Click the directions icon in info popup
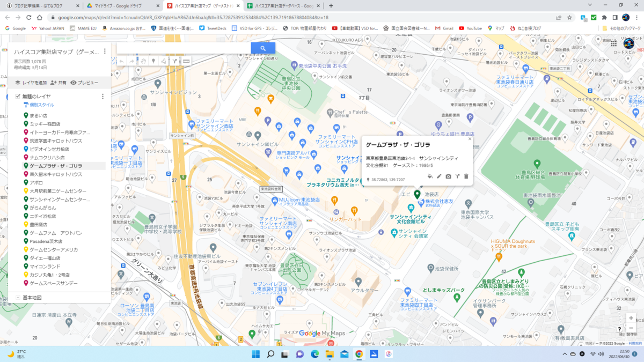This screenshot has width=644, height=362. [x=457, y=176]
